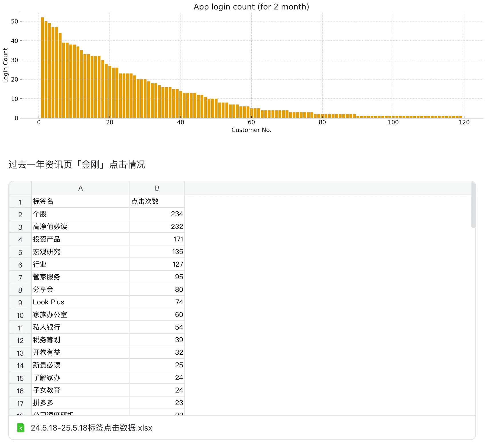
Task: Click the value 32 cell
Action: click(157, 352)
